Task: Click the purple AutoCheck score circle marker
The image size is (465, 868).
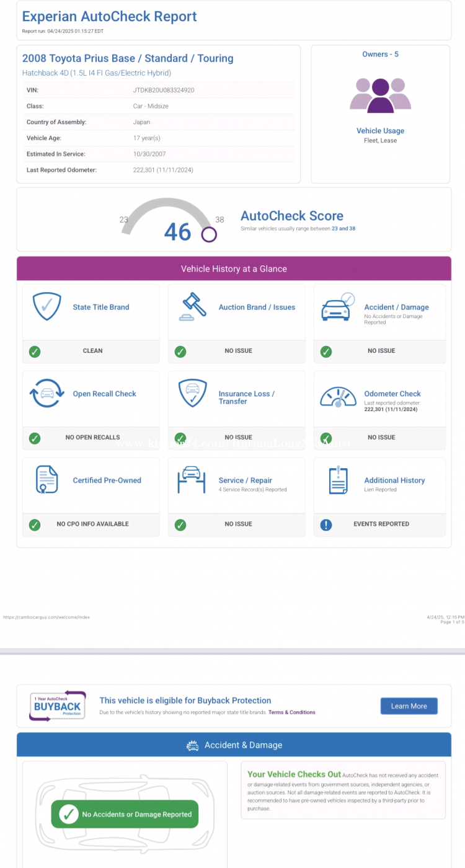Action: (x=209, y=234)
